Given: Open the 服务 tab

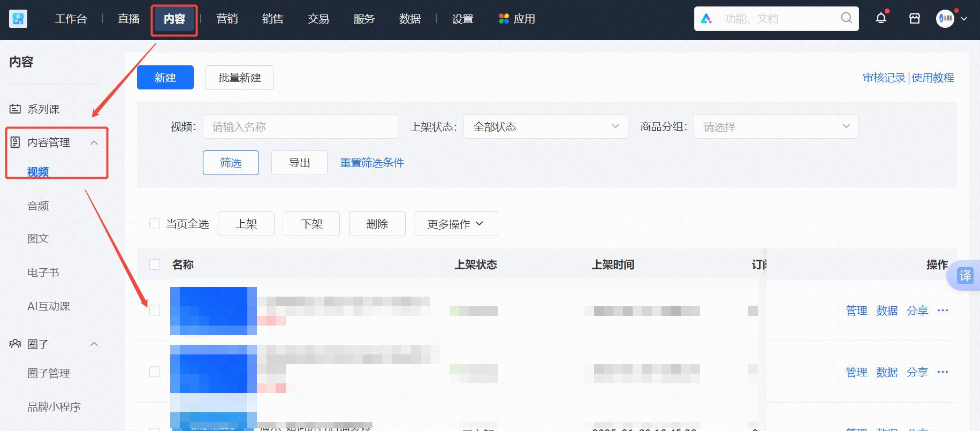Looking at the screenshot, I should pos(364,19).
